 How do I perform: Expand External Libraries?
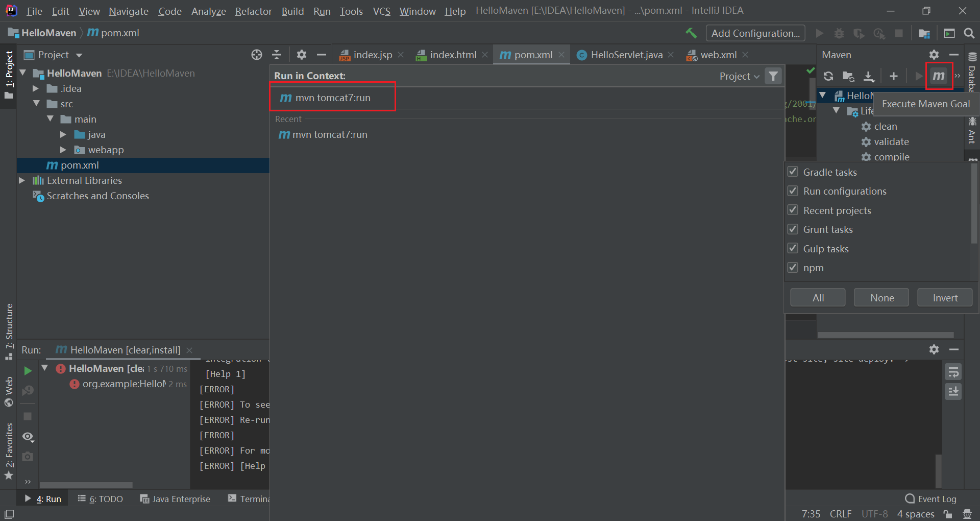click(x=21, y=180)
